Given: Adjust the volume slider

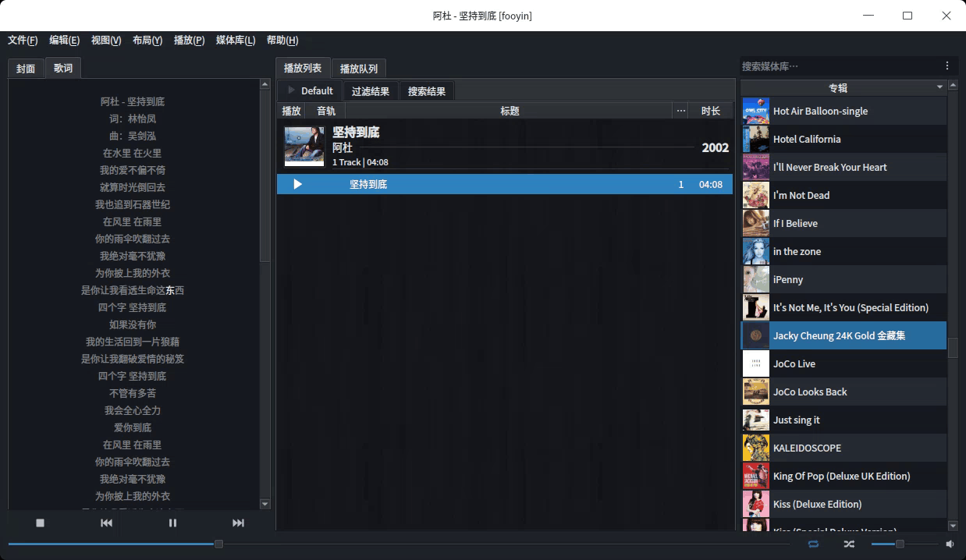Looking at the screenshot, I should coord(904,544).
